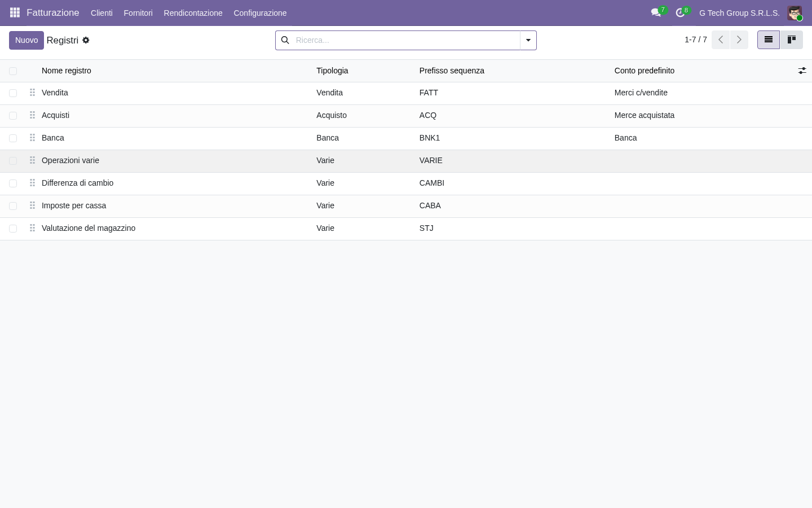Screen dimensions: 812x508
Task: Go to next page of records
Action: point(739,40)
